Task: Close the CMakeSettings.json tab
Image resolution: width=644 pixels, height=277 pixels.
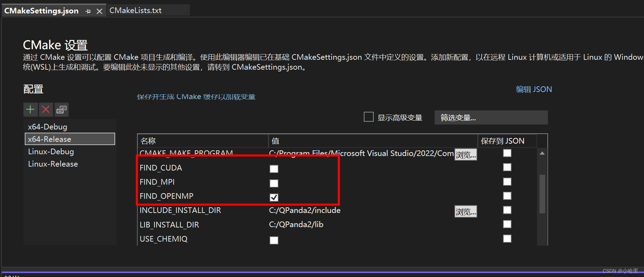Action: tap(100, 11)
